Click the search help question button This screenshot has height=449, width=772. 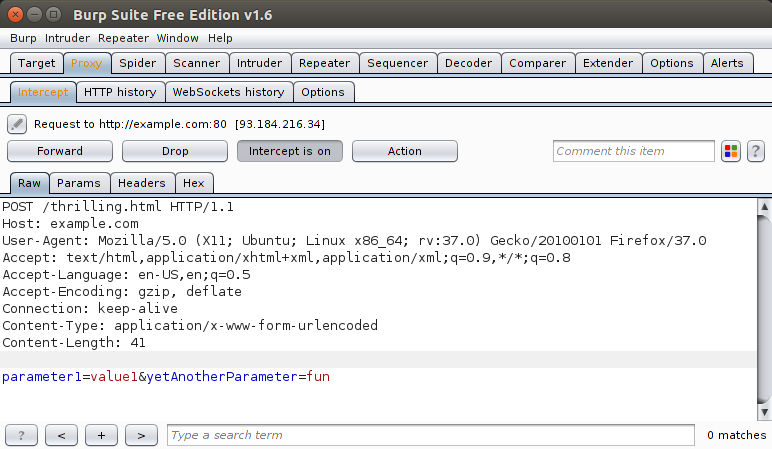click(21, 435)
